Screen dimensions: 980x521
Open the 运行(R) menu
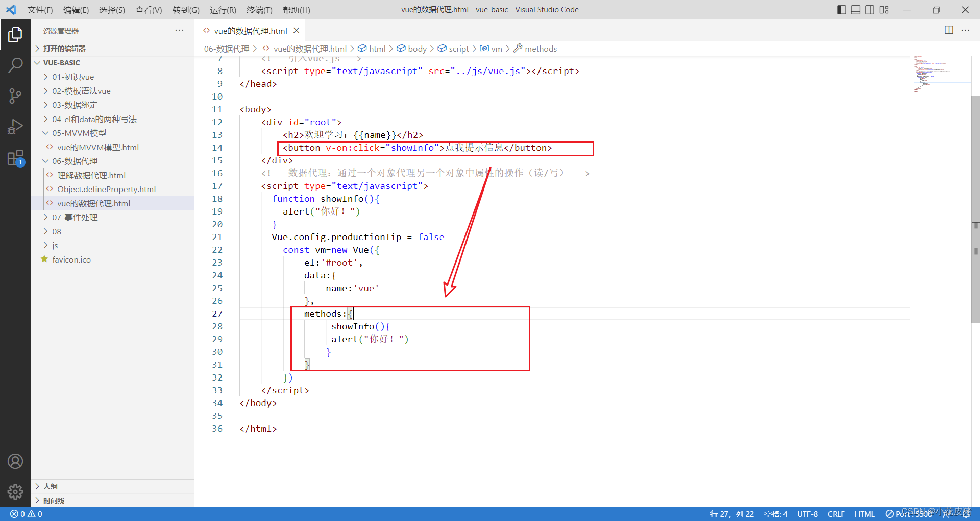click(223, 10)
